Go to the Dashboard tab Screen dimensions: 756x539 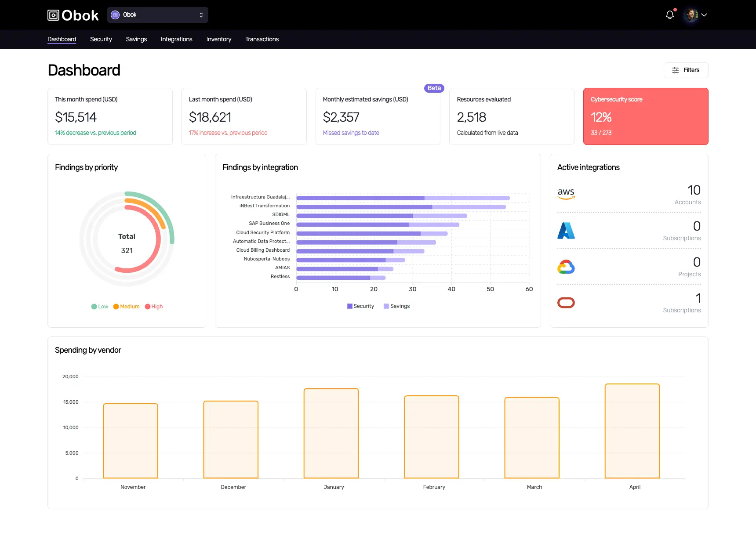62,39
